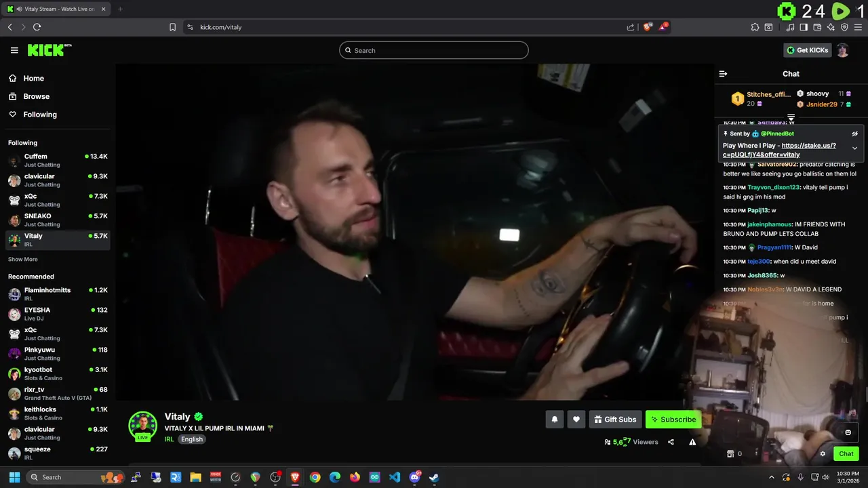Open Windows Start menu

pos(14,477)
